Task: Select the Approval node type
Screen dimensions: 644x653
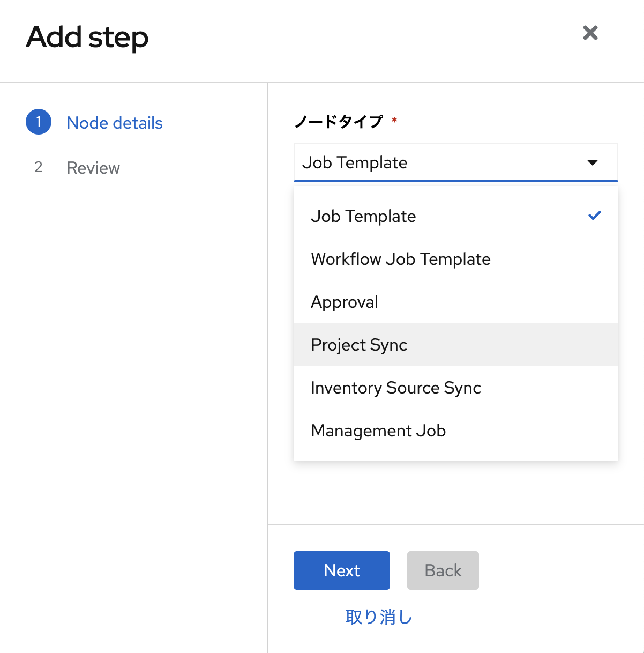Action: click(x=456, y=302)
